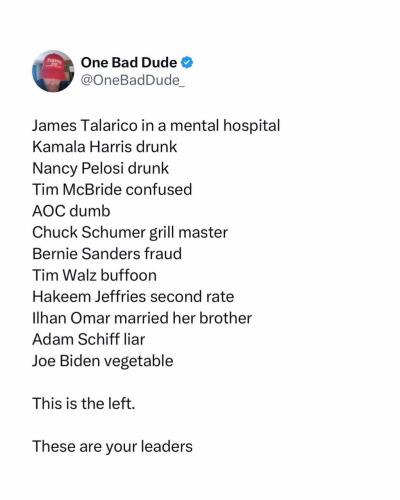Image resolution: width=400 pixels, height=500 pixels.
Task: Click the blue verified badge icon
Action: (x=187, y=62)
